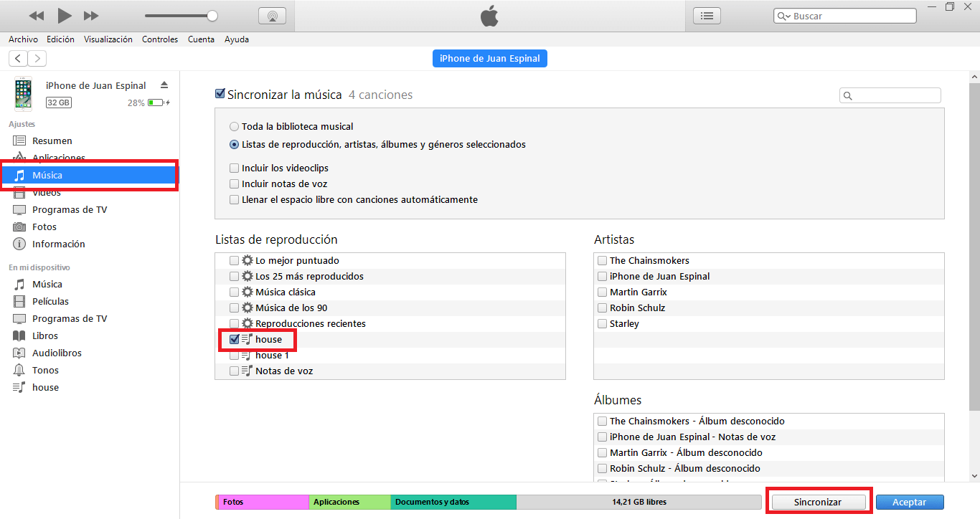Viewport: 980px width, 519px height.
Task: Check Starley artist
Action: pyautogui.click(x=603, y=323)
